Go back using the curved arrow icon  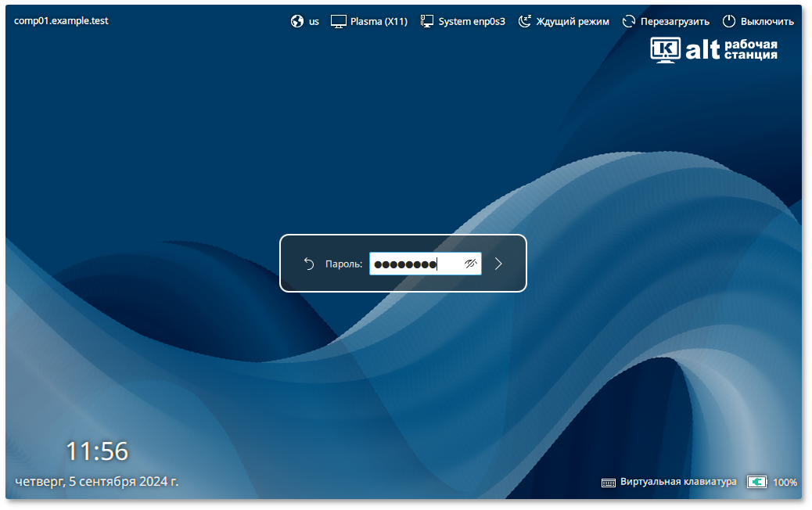coord(309,264)
